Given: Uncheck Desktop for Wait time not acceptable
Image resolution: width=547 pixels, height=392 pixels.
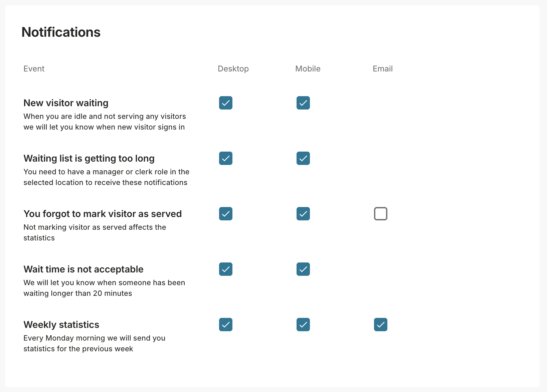Looking at the screenshot, I should tap(226, 269).
